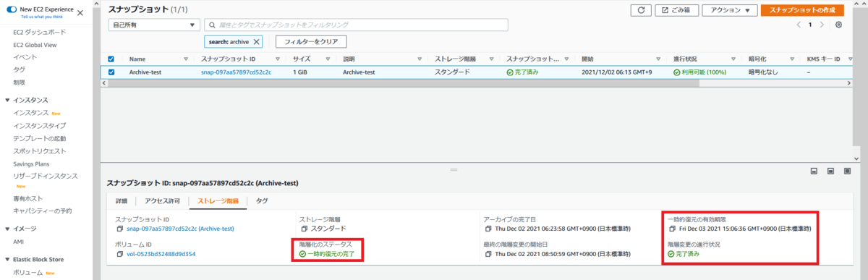Sort by 進行状況 column arrow
This screenshot has height=280, width=868.
(x=734, y=59)
